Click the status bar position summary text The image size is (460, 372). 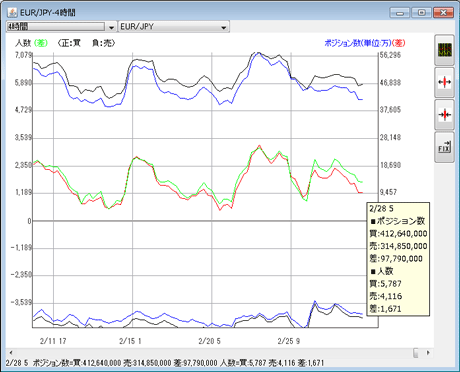click(165, 363)
